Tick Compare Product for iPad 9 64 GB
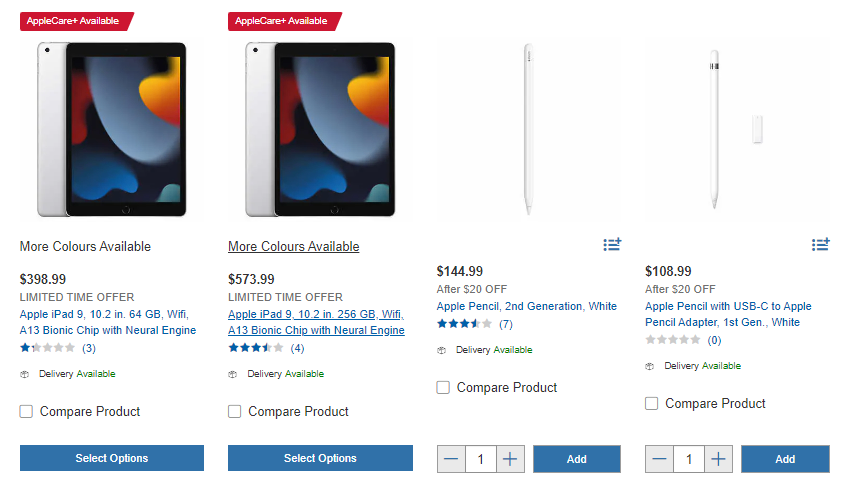Screen dimensions: 847x478 [x=27, y=411]
